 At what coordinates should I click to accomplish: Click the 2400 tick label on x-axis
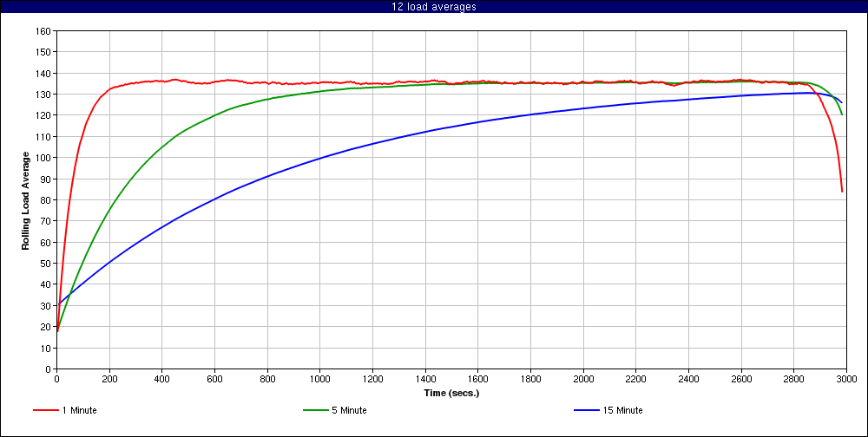tap(688, 379)
